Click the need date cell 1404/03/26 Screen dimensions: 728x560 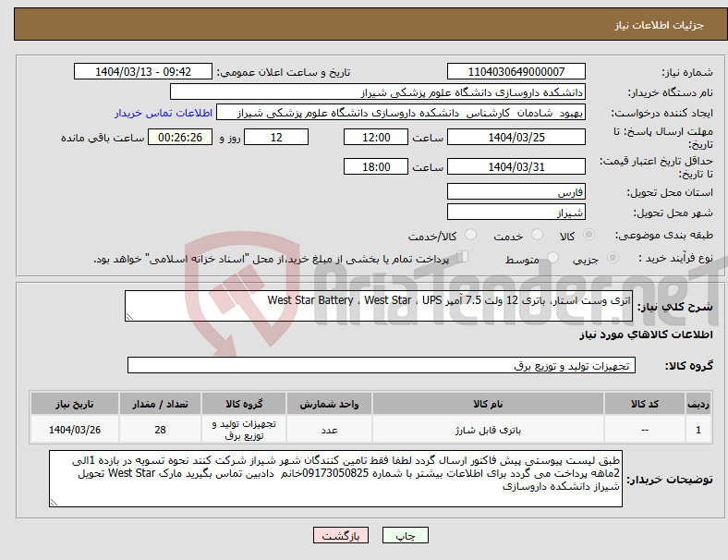[74, 430]
